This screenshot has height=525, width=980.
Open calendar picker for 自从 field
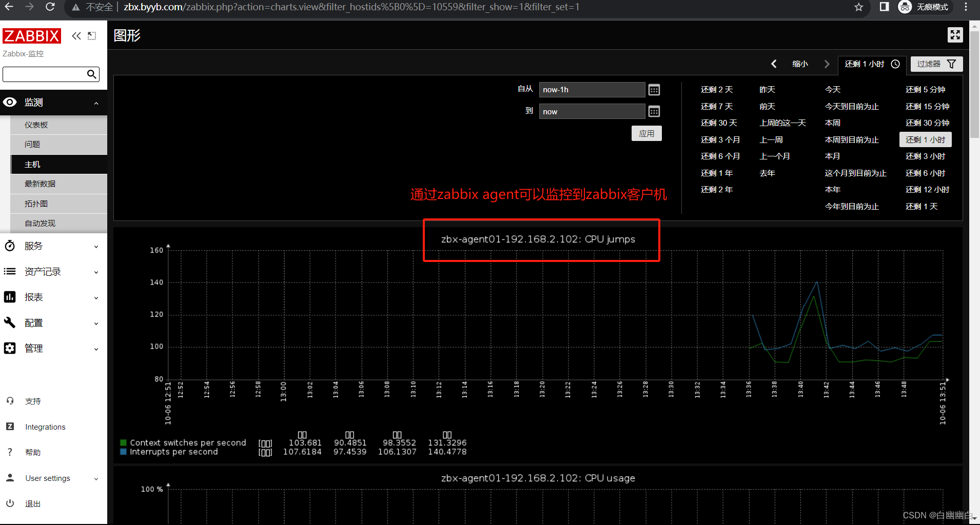coord(654,90)
